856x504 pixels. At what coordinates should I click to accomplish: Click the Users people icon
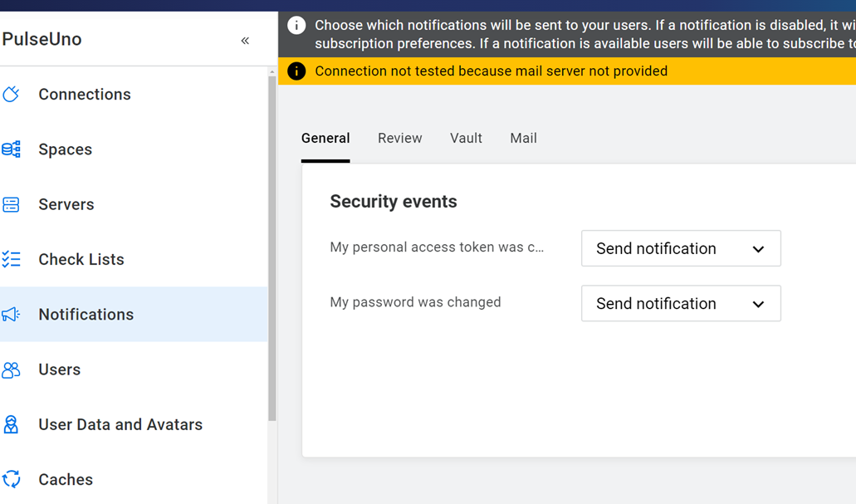point(11,369)
